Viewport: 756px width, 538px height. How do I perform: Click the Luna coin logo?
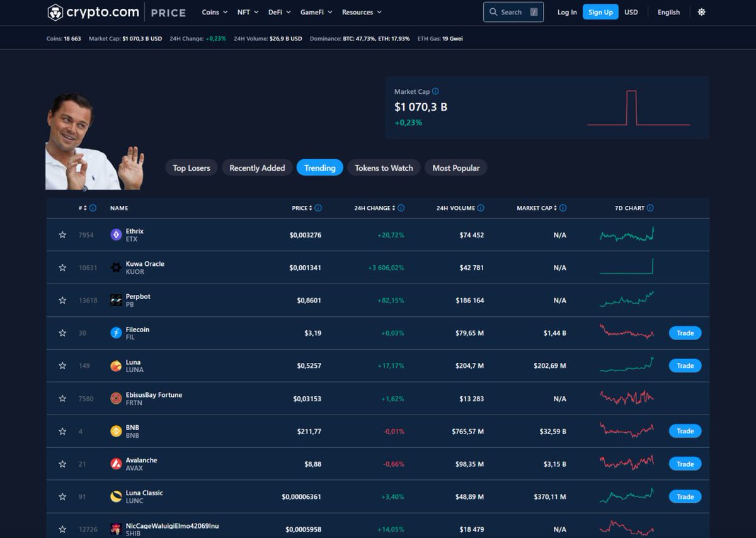(116, 366)
